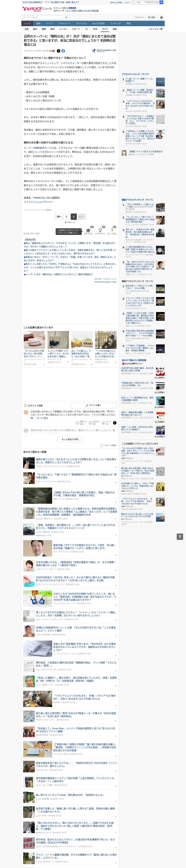
Task: Go to previous page with 前へ button
Action: click(58, 217)
